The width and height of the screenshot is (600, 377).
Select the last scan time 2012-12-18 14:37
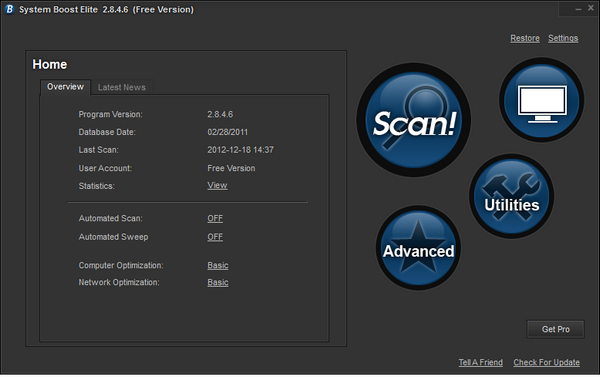click(x=240, y=150)
